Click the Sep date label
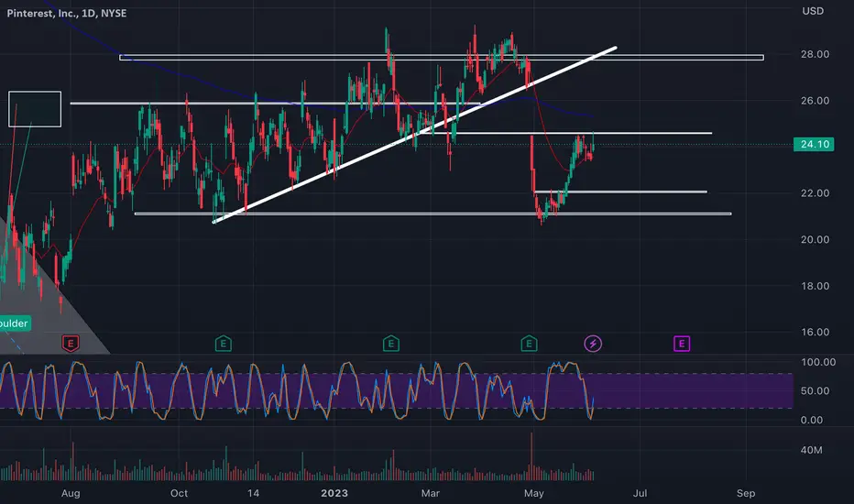Screen dimensions: 854x504 pyautogui.click(x=746, y=493)
